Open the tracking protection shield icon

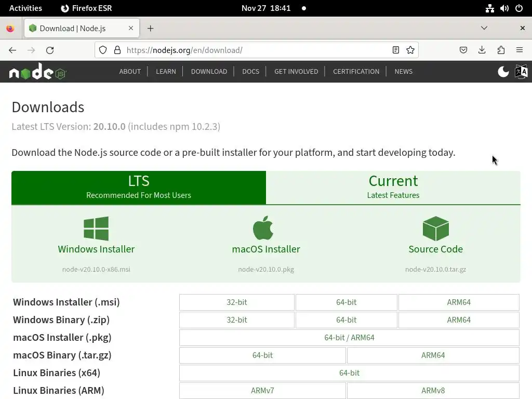pyautogui.click(x=103, y=50)
